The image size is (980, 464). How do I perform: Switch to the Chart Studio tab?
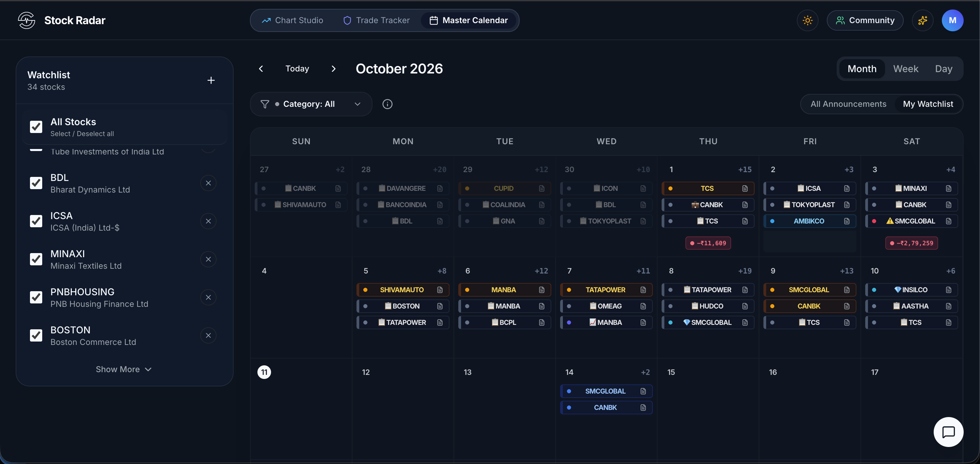tap(292, 20)
